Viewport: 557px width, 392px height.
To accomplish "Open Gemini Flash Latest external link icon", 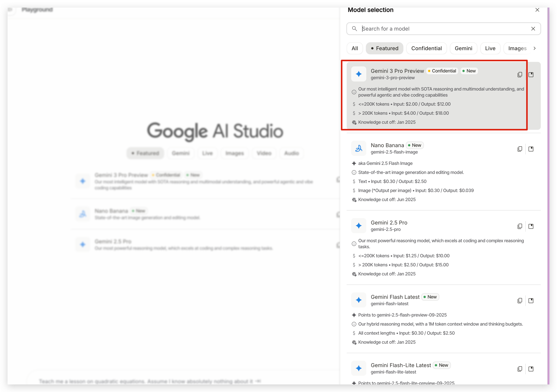I will point(531,301).
